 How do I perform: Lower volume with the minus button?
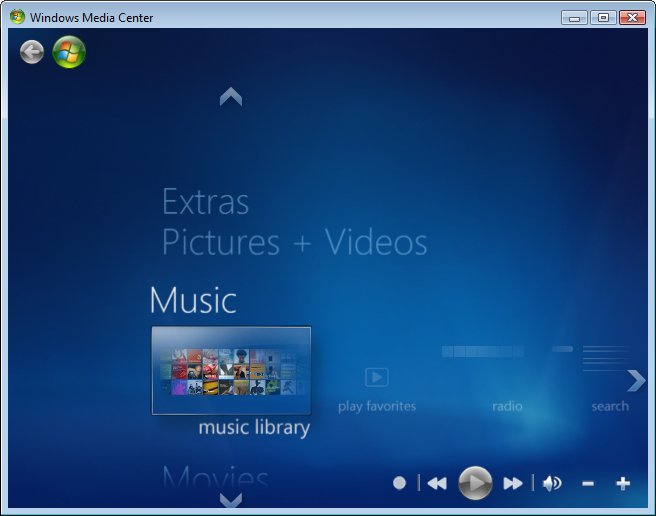pyautogui.click(x=588, y=484)
